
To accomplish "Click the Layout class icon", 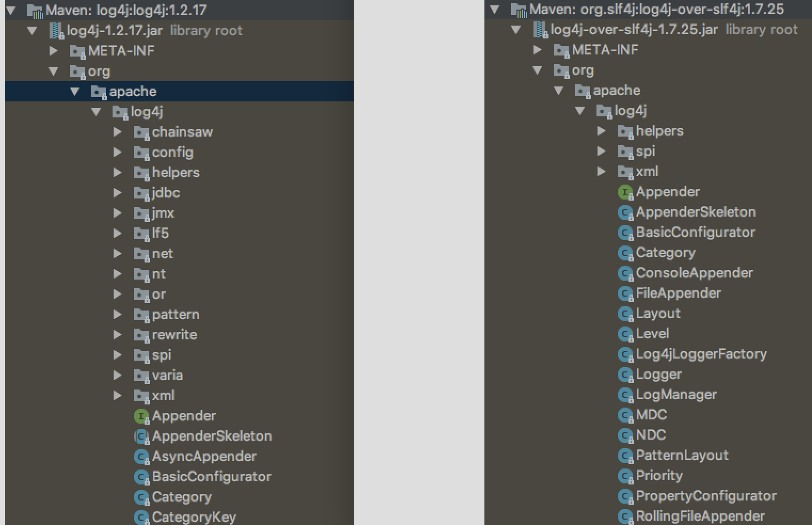I will click(625, 314).
